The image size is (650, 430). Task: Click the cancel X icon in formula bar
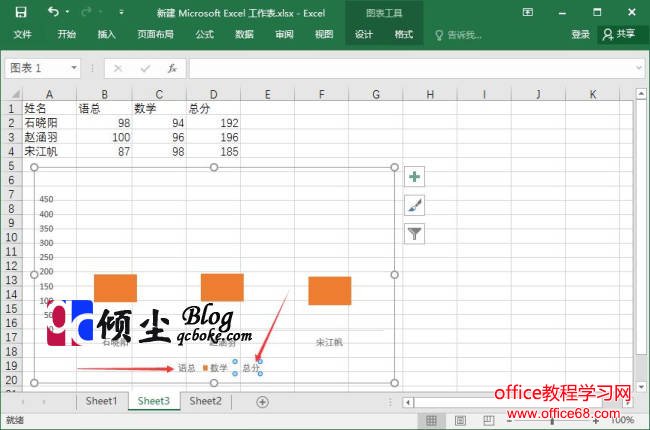pos(118,68)
